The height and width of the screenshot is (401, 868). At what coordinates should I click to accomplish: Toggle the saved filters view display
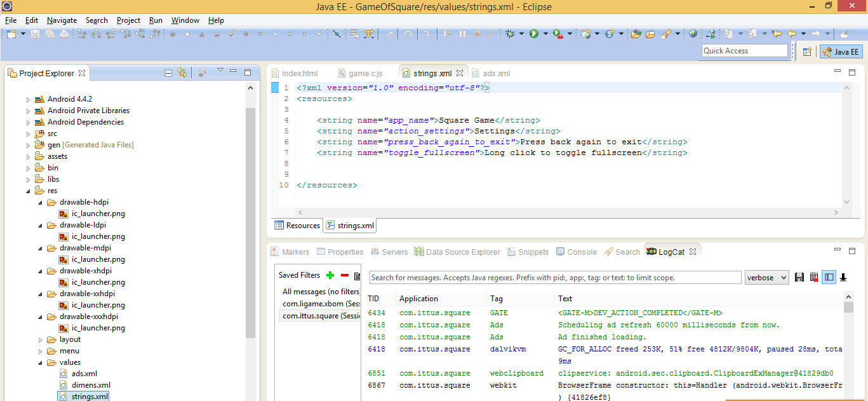829,277
